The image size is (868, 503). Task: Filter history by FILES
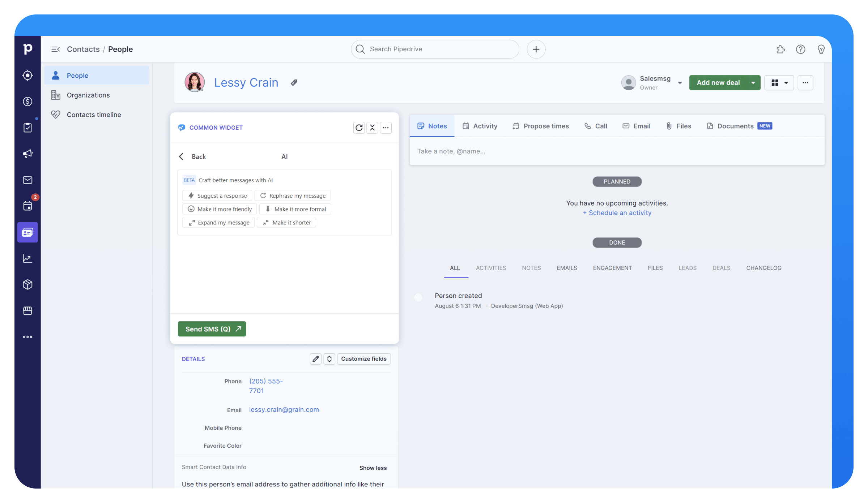click(655, 268)
